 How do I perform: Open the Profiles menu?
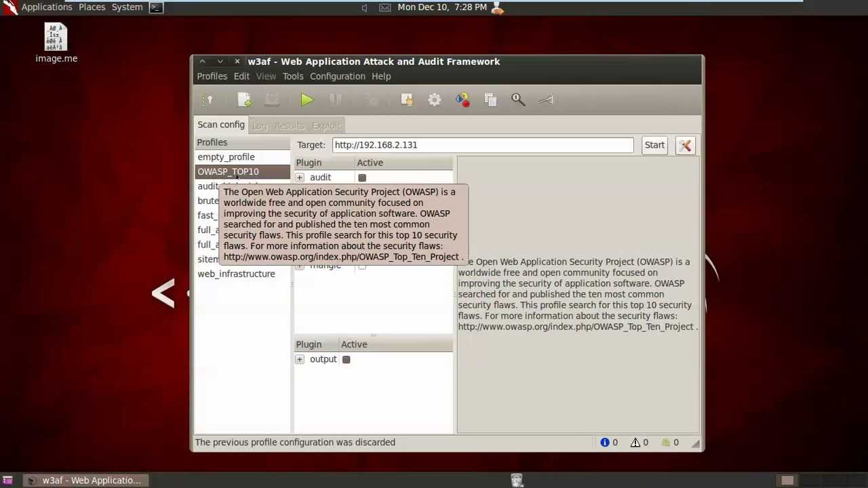tap(212, 77)
